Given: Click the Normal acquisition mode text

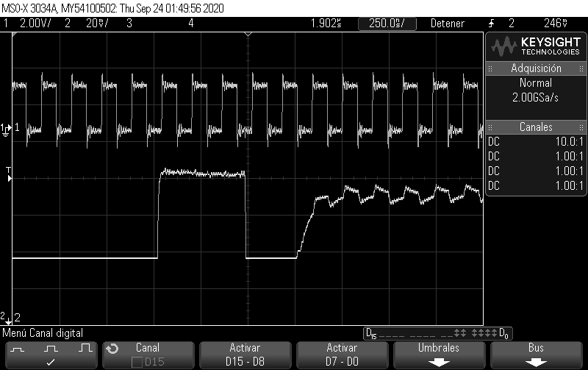Looking at the screenshot, I should pyautogui.click(x=536, y=83).
